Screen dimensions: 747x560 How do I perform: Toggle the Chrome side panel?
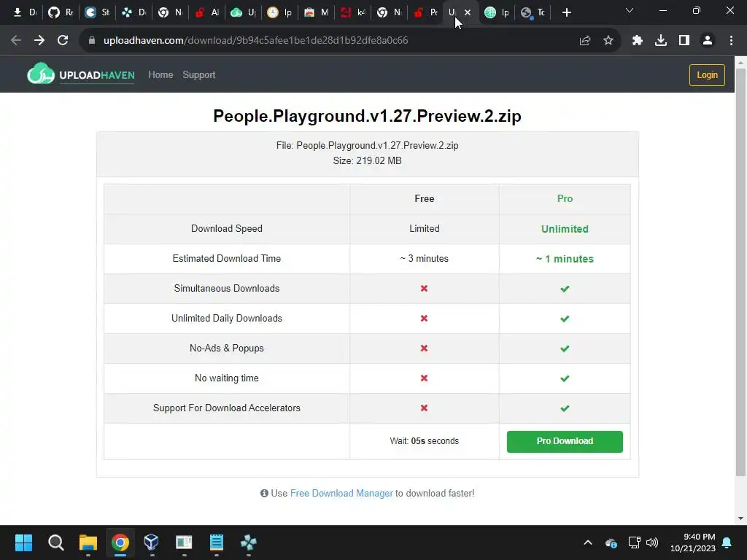coord(684,41)
